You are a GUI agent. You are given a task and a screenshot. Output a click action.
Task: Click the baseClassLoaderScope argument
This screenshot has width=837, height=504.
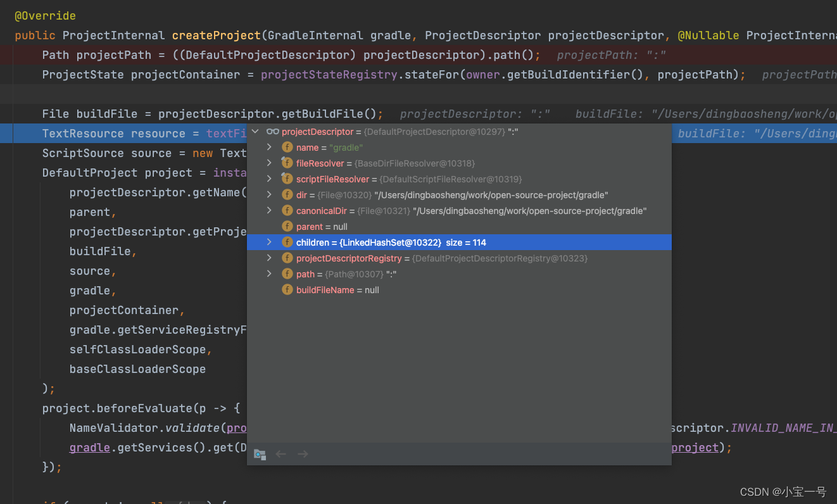click(x=137, y=369)
